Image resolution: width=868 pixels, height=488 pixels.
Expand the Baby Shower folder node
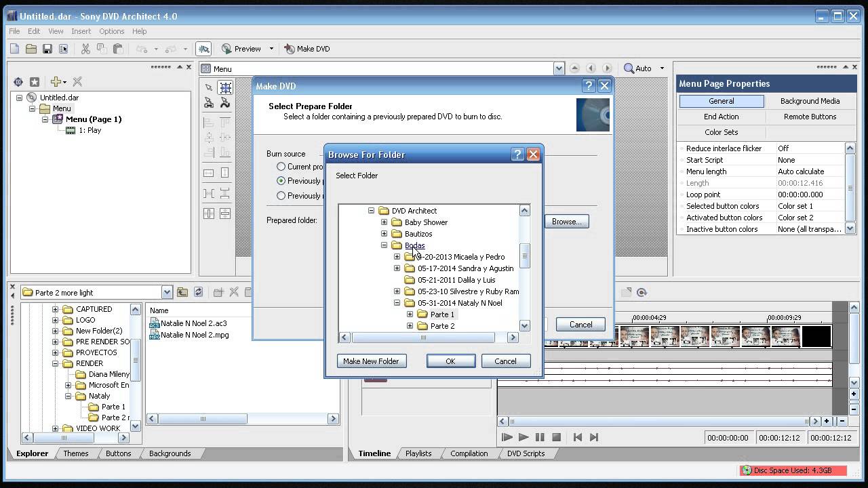384,222
